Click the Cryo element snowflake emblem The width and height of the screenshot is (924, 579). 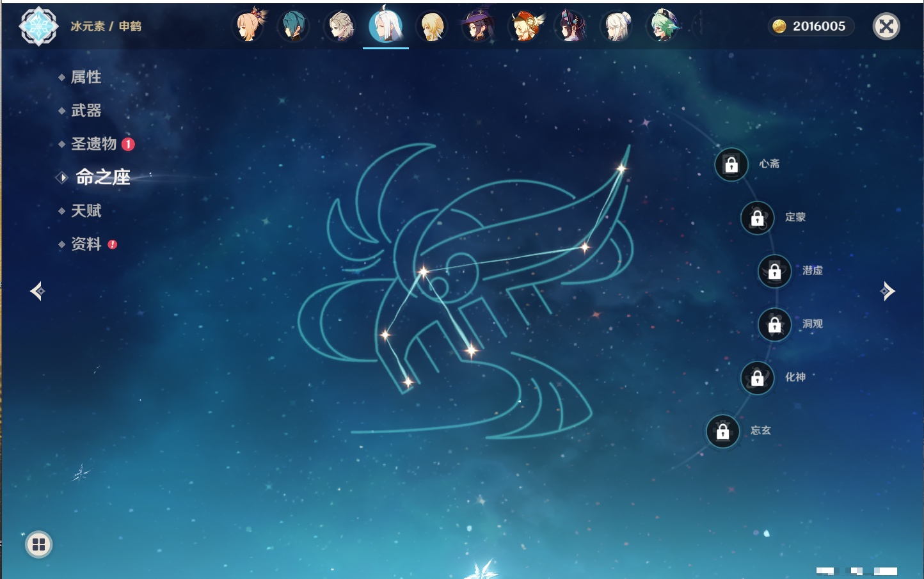pos(38,26)
